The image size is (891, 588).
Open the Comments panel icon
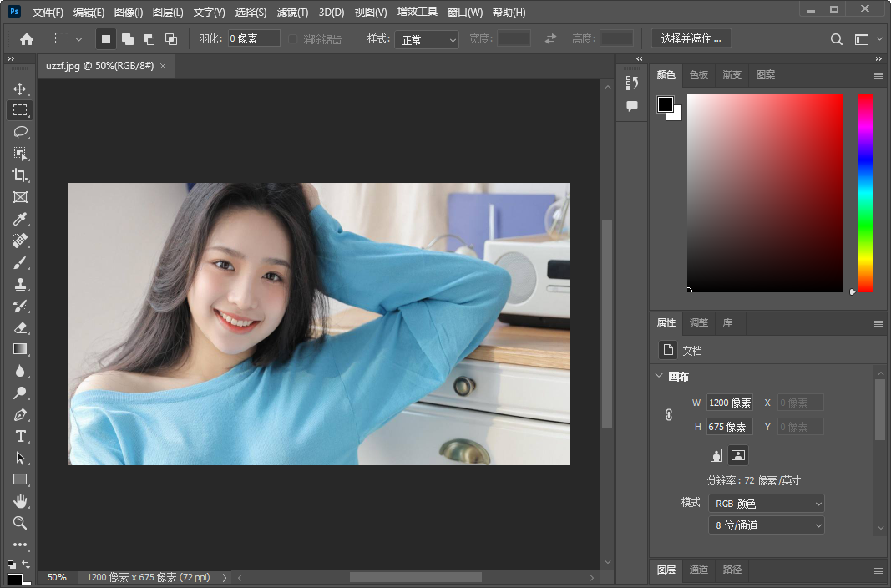tap(632, 106)
